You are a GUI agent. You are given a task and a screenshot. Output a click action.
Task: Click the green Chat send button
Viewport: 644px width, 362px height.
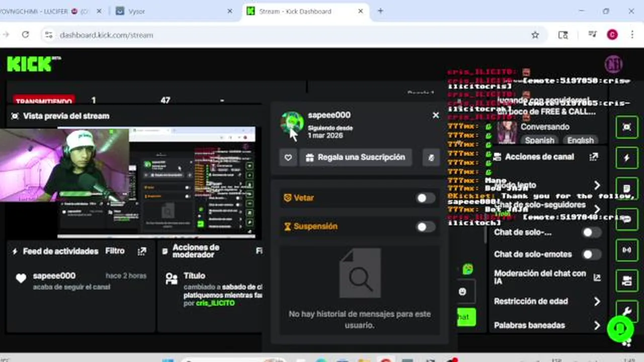465,317
